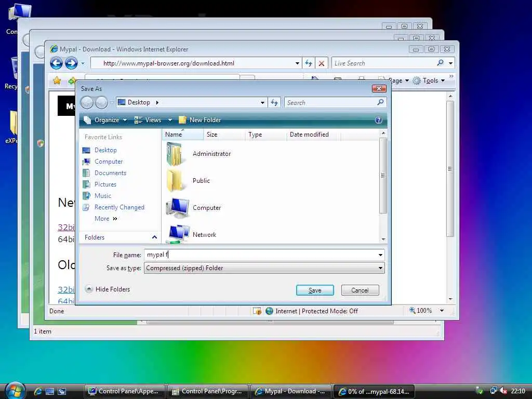Sort by Name column header
The height and width of the screenshot is (399, 532).
click(x=183, y=135)
